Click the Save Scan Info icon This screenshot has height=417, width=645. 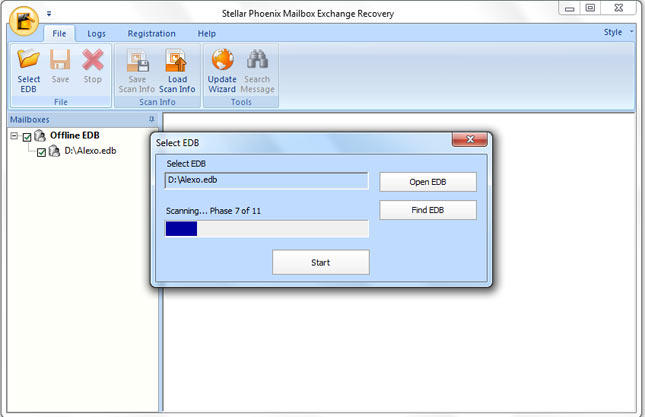click(137, 60)
